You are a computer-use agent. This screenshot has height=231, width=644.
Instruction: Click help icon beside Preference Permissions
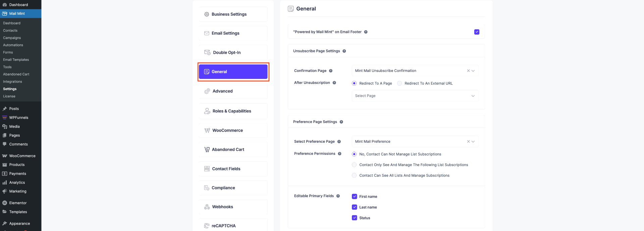pos(339,154)
